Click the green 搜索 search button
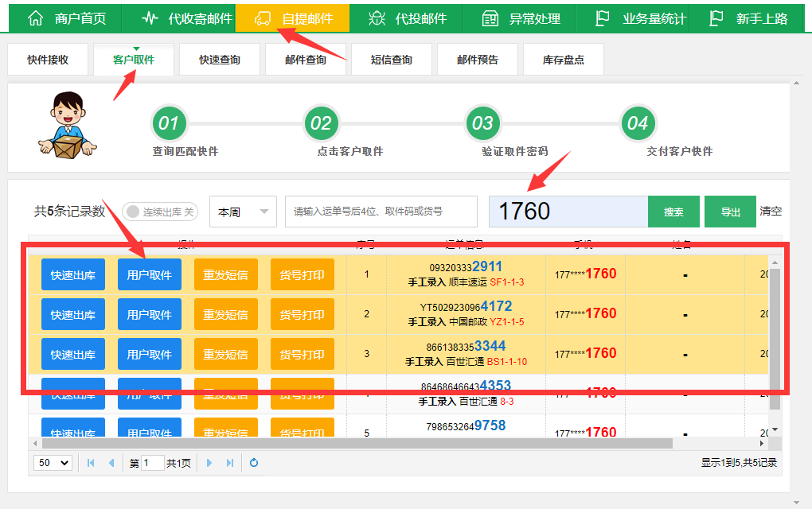812x509 pixels. 673,212
